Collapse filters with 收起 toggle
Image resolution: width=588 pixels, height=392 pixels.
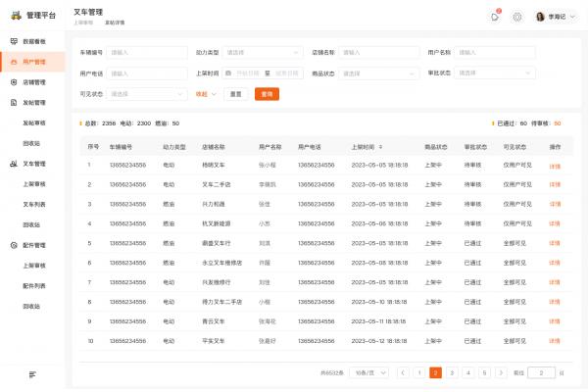(x=205, y=94)
